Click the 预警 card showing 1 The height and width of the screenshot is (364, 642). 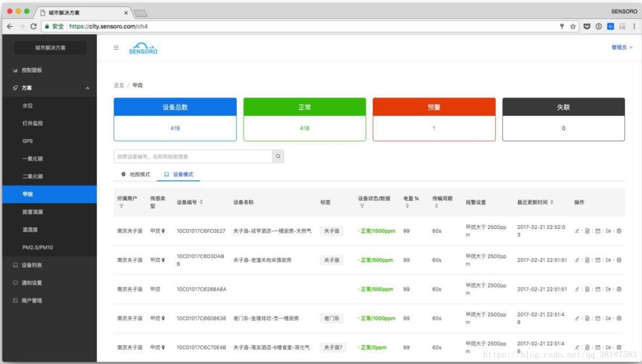pyautogui.click(x=434, y=119)
